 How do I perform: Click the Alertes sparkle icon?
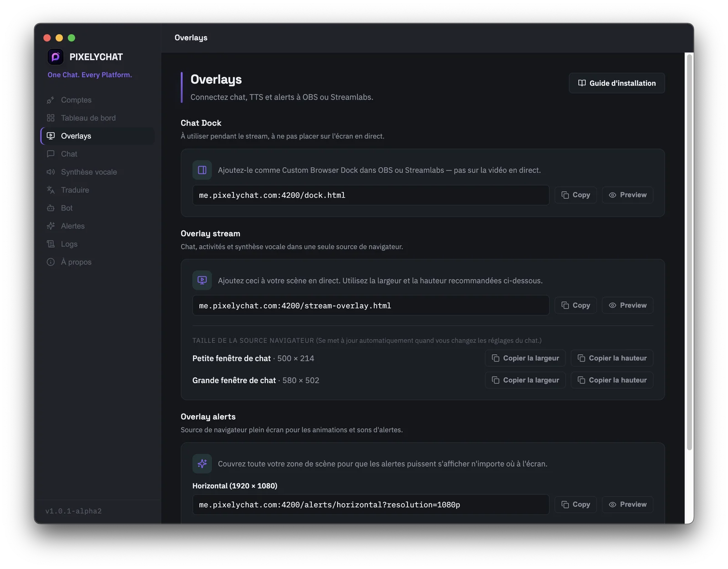tap(51, 226)
